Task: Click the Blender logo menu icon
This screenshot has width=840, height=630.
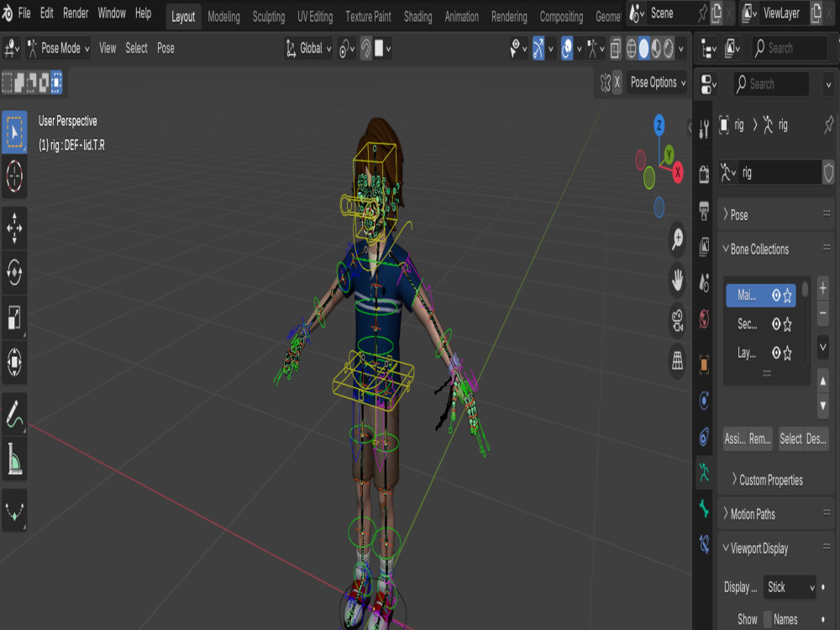Action: [8, 13]
